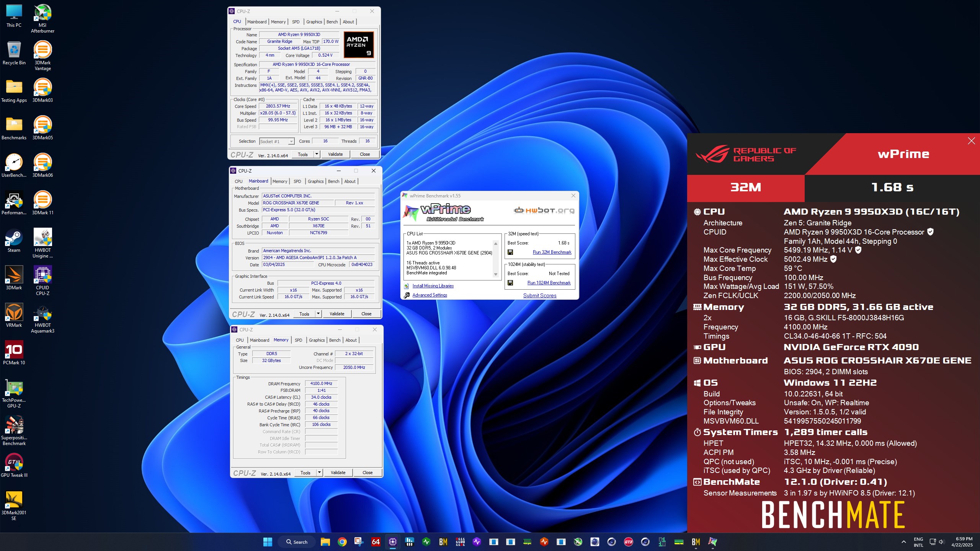Open Graphics tab in Mainboard CPU-Z window

[315, 181]
